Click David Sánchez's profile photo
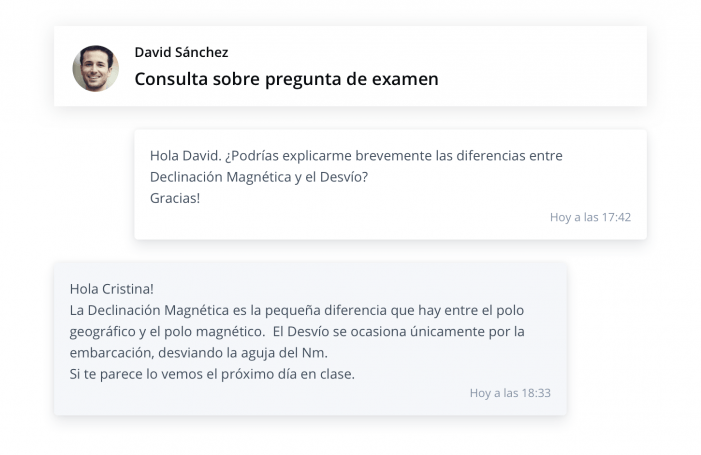 (96, 68)
